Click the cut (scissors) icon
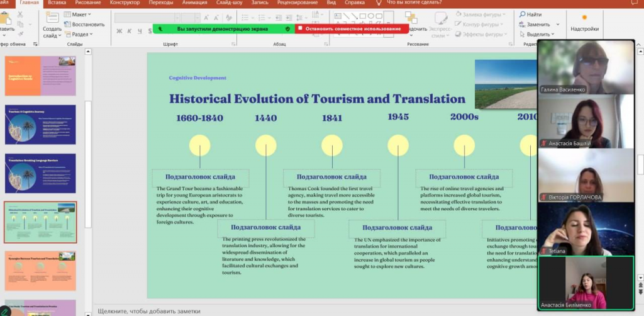 20,14
